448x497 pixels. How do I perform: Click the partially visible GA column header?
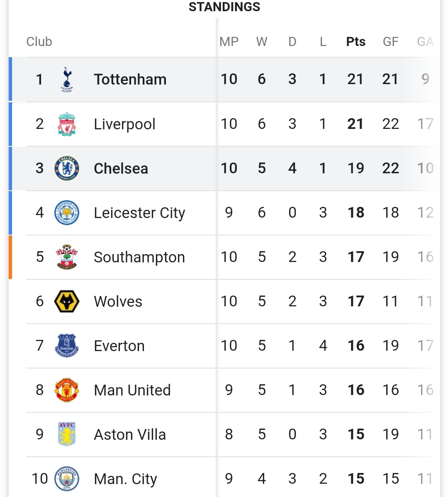425,41
